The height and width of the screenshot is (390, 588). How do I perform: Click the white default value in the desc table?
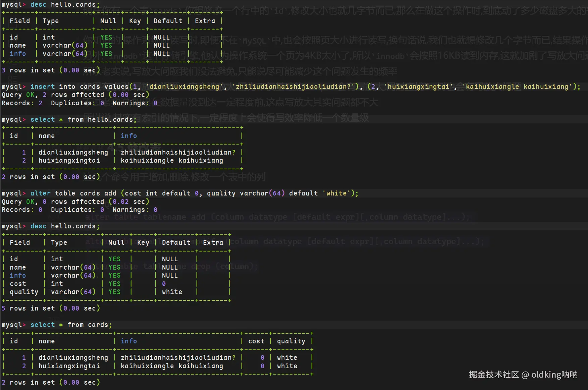pos(172,292)
